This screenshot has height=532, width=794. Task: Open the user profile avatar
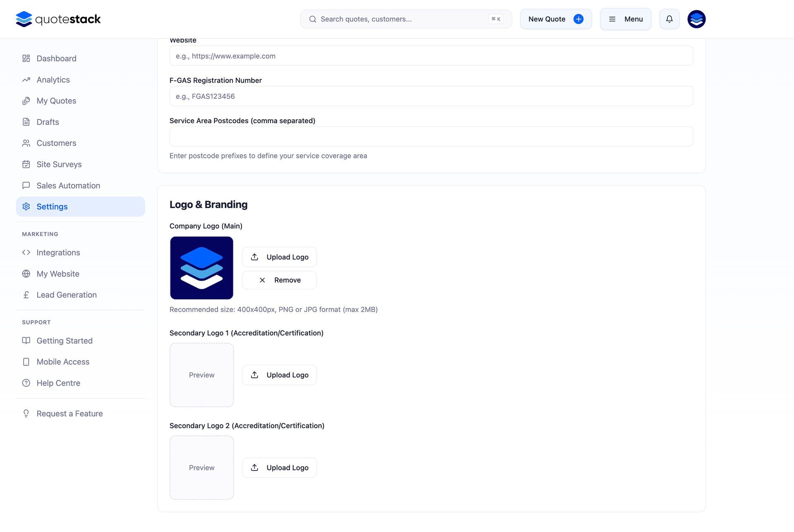696,19
